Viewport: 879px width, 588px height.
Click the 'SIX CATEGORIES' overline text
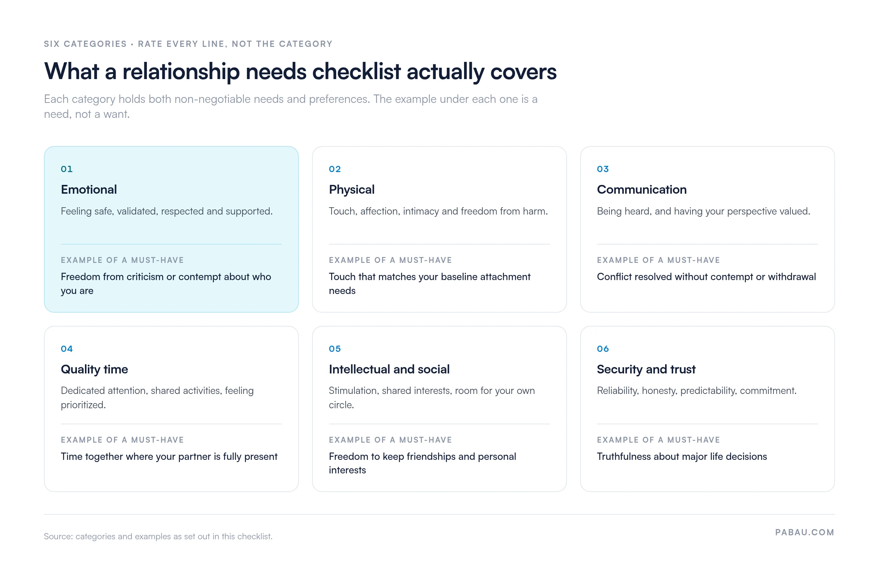(85, 44)
